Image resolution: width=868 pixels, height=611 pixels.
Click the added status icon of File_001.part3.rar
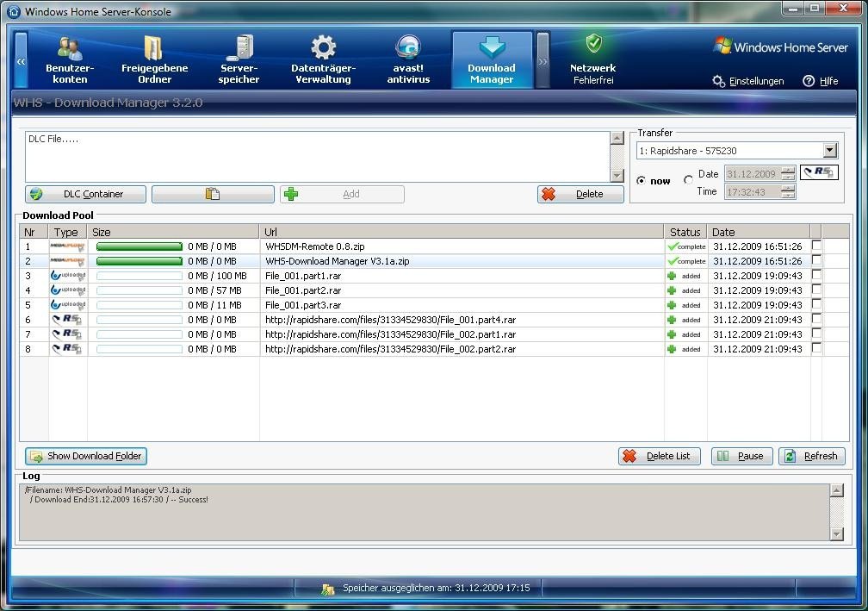(672, 305)
